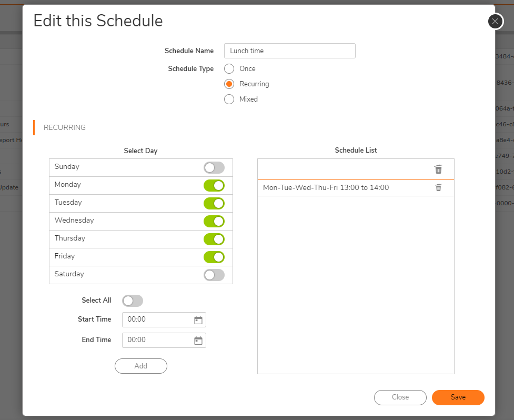Viewport: 514px width, 420px height.
Task: Select the Once schedule type
Action: 229,68
